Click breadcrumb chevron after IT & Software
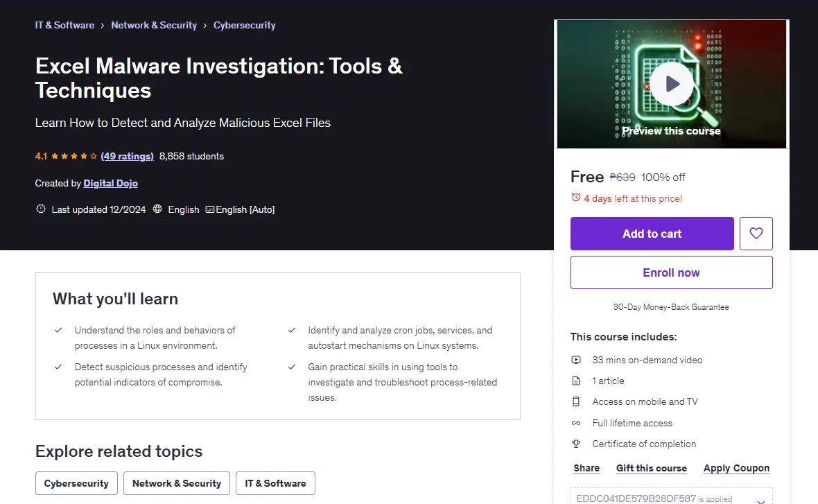This screenshot has height=504, width=818. click(103, 26)
